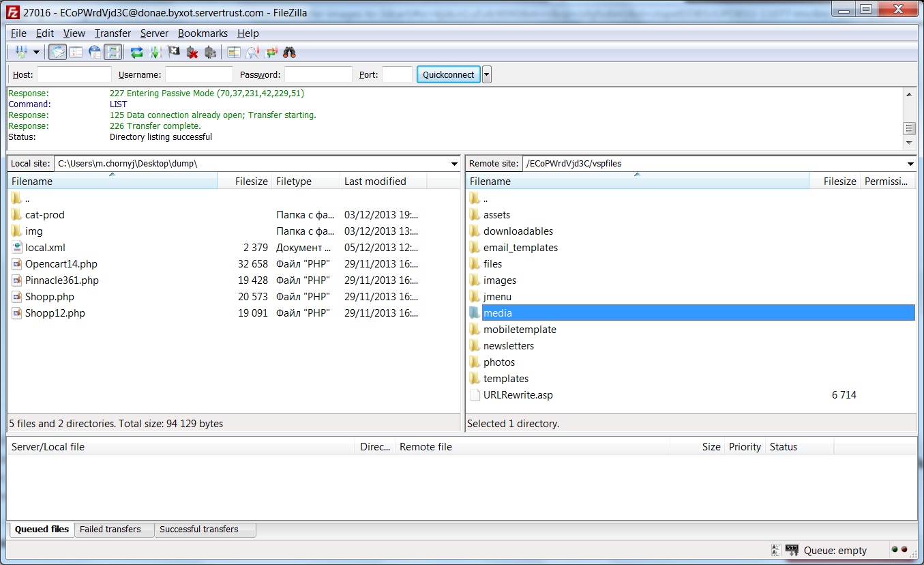Image resolution: width=924 pixels, height=565 pixels.
Task: Expand the Remote site path dropdown
Action: 910,164
